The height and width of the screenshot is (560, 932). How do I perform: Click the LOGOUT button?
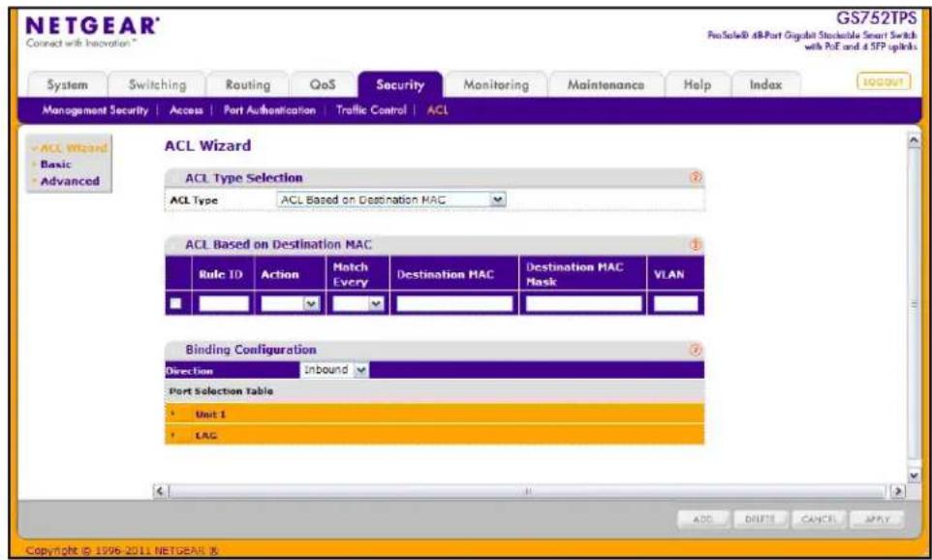(884, 81)
